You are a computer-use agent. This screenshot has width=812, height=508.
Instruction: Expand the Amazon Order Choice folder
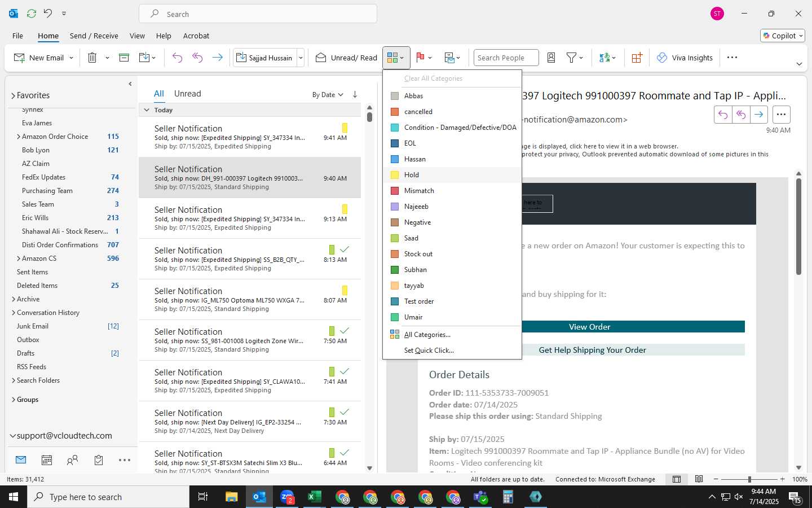click(19, 137)
